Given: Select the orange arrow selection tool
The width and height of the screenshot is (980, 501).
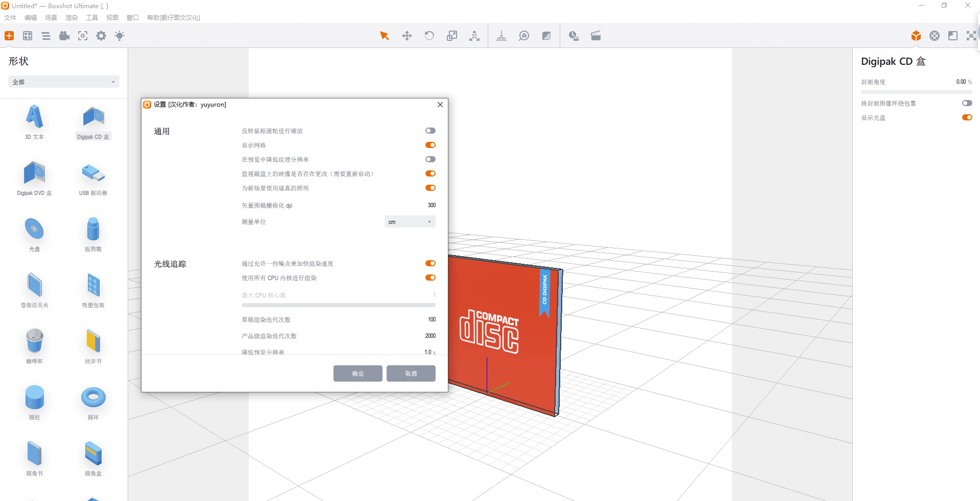Looking at the screenshot, I should (385, 36).
